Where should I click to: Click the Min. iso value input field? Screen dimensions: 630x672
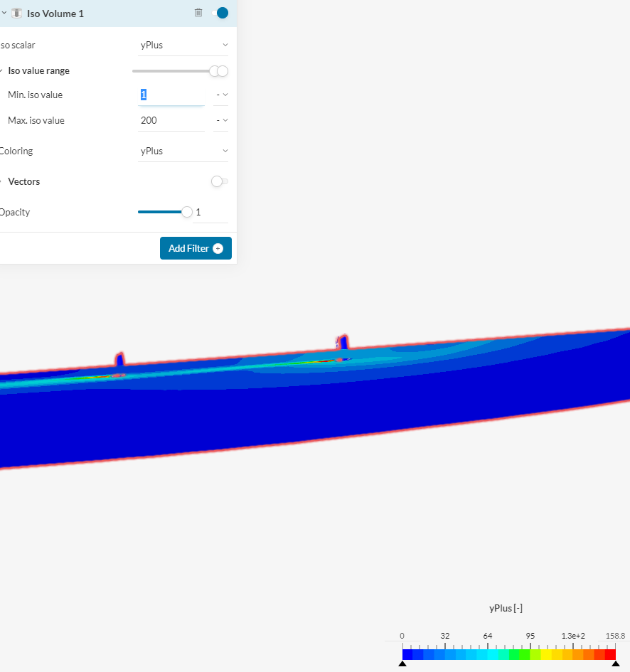(x=171, y=95)
